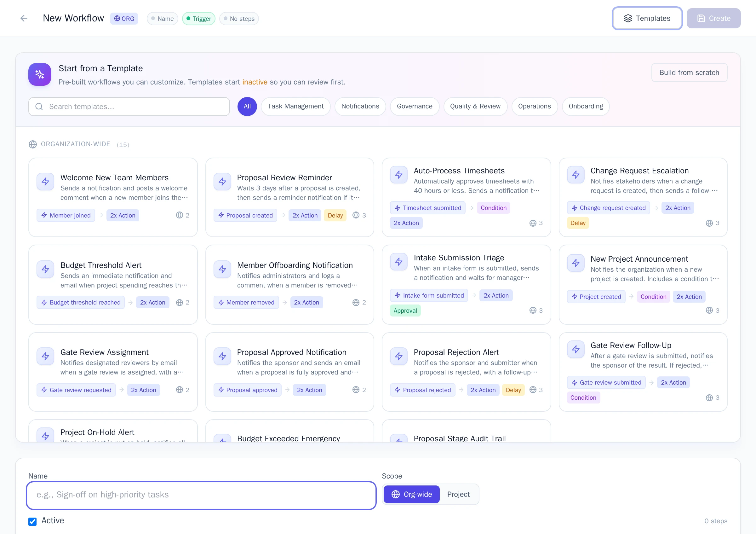
Task: Click the lightning icon on Gate Review Follow-Up
Action: [x=576, y=349]
